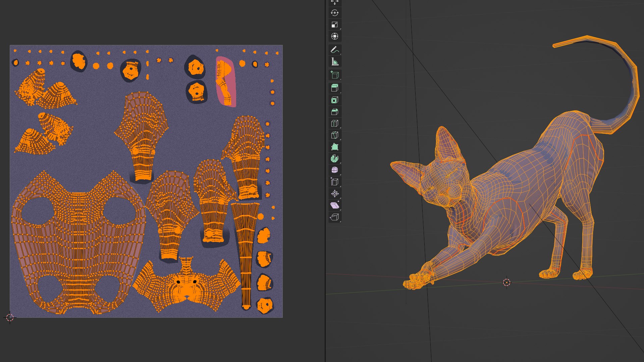Select the Knife tool
Viewport: 644px width, 362px height.
[334, 135]
